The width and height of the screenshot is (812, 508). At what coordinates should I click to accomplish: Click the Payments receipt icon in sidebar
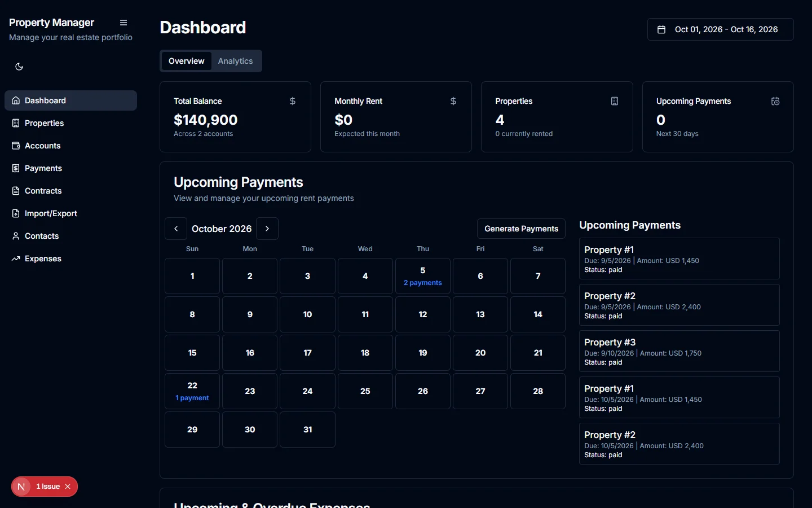(x=16, y=168)
